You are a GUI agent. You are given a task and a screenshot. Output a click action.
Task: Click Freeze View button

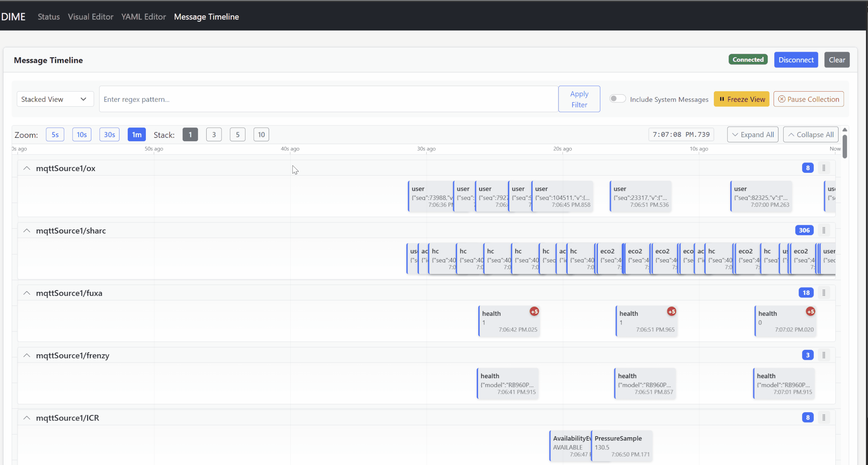pos(741,99)
